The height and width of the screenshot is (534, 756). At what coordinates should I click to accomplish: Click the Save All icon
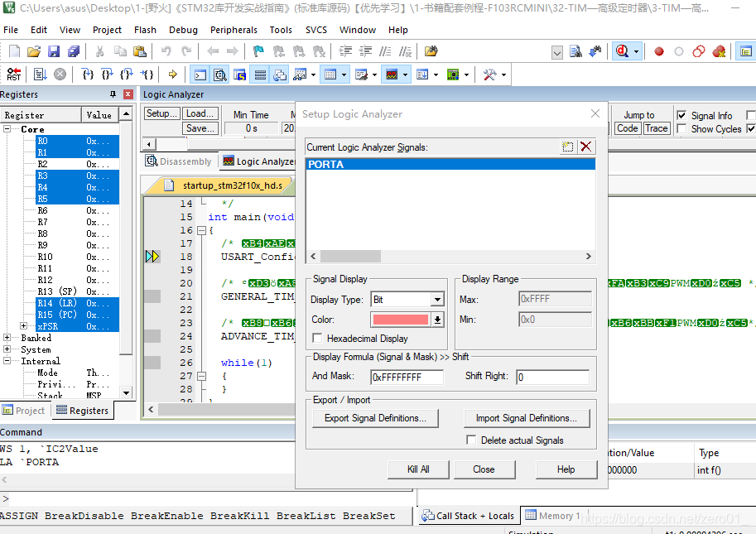[x=74, y=51]
